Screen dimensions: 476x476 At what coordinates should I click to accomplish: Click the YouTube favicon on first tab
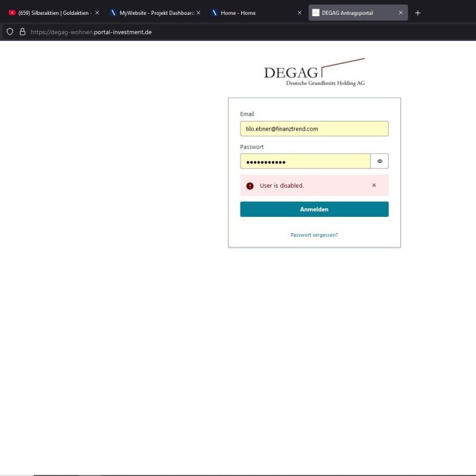point(12,13)
